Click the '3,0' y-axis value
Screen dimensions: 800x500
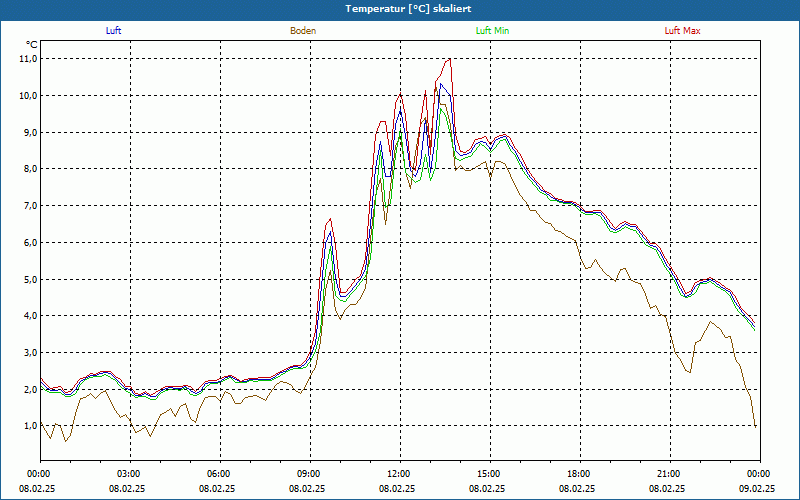coord(31,353)
